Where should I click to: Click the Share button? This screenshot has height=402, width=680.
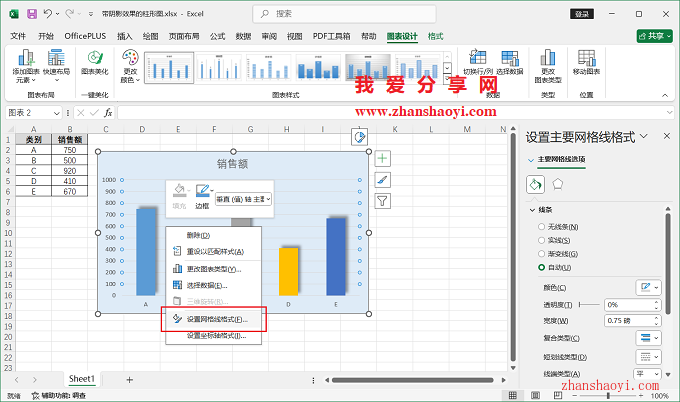pyautogui.click(x=654, y=36)
